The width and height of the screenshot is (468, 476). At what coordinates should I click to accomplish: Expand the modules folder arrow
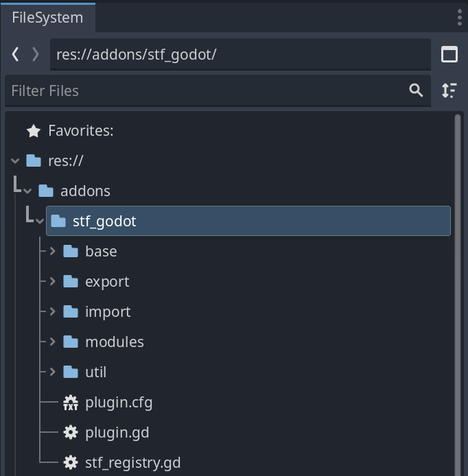(52, 342)
